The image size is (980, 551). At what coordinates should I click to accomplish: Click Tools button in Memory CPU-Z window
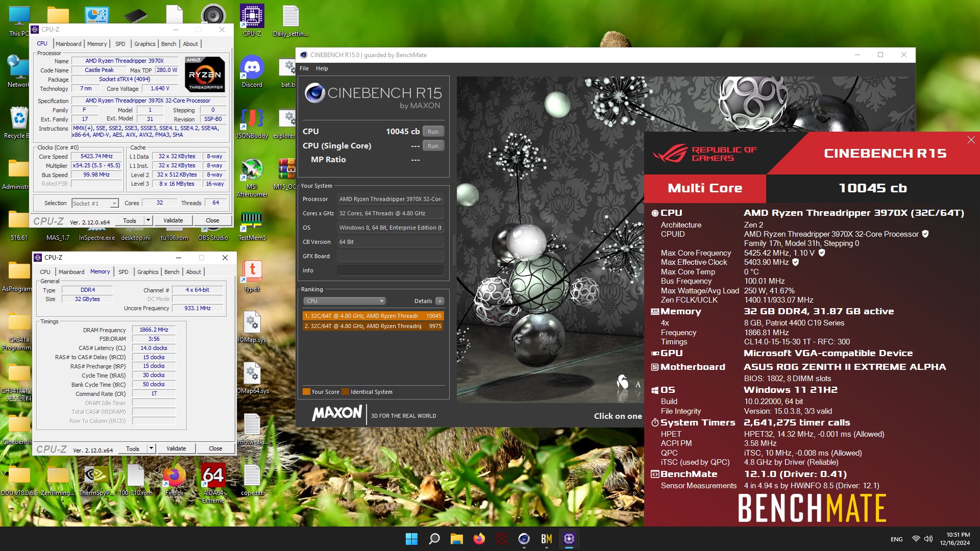click(133, 448)
